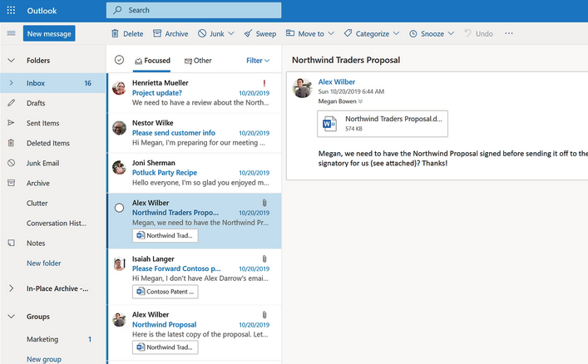Click in the Search box
The image size is (588, 364).
coord(200,10)
